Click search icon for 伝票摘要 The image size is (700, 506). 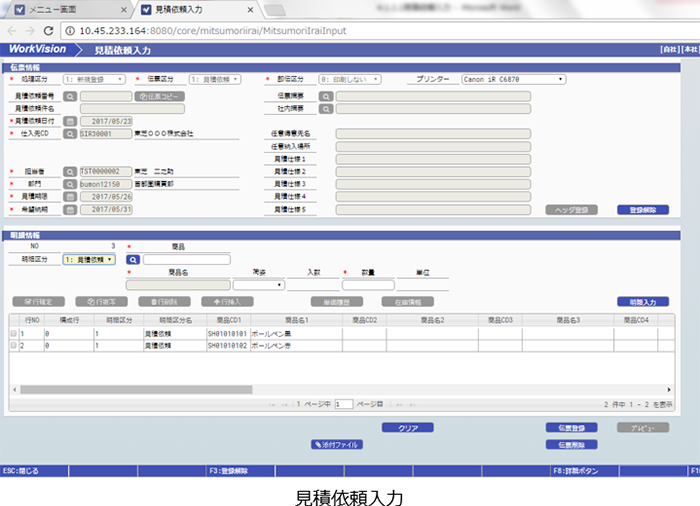(x=326, y=96)
